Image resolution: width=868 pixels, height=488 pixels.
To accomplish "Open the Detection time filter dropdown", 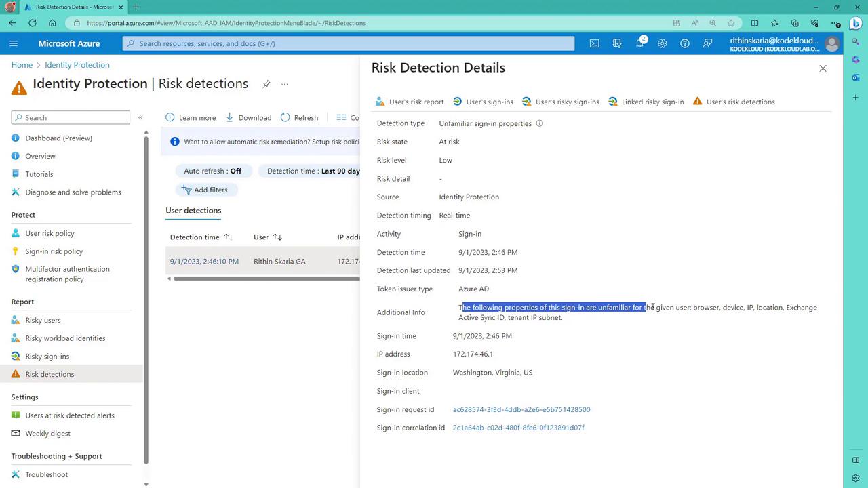I will coord(312,171).
